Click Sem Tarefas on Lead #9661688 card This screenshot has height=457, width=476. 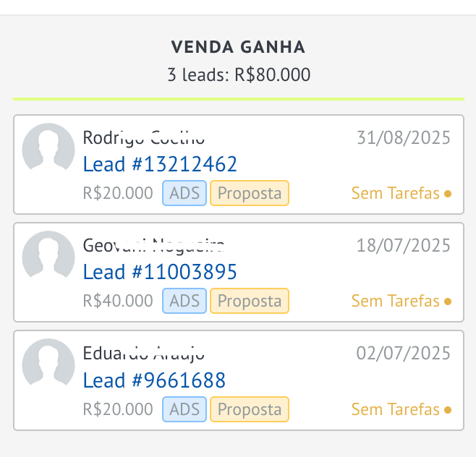coord(396,410)
